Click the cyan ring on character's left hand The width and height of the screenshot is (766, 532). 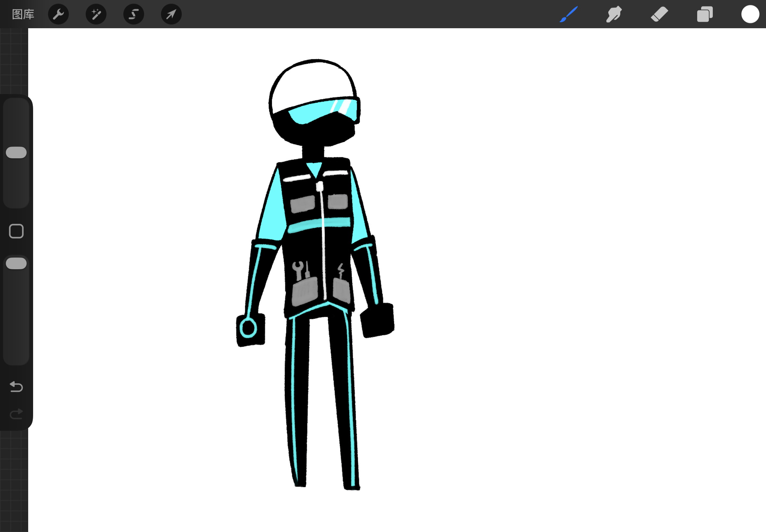coord(248,328)
